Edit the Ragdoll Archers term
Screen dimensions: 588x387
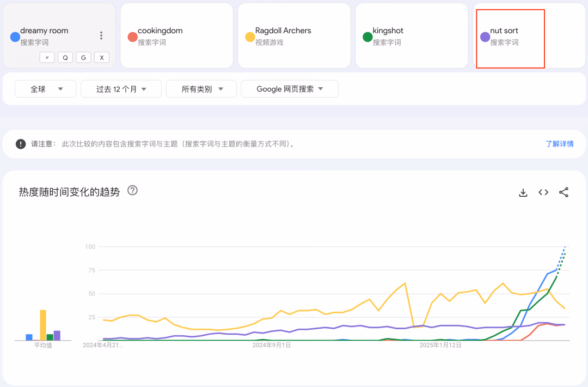coord(283,31)
